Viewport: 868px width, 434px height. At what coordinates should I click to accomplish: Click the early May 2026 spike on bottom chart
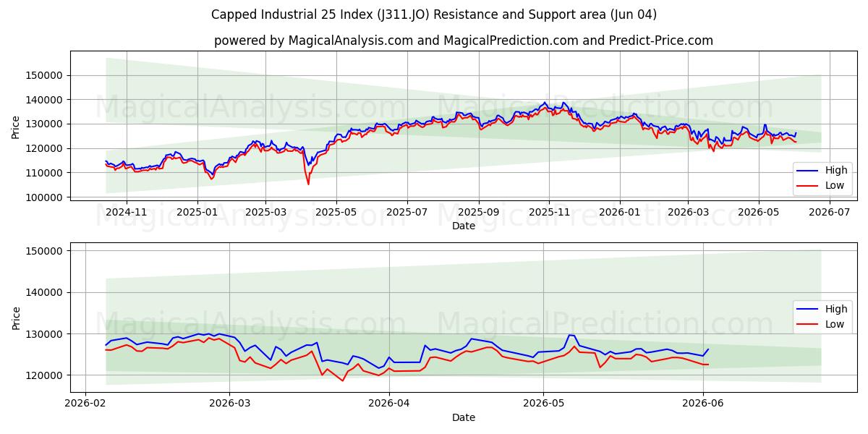point(571,335)
